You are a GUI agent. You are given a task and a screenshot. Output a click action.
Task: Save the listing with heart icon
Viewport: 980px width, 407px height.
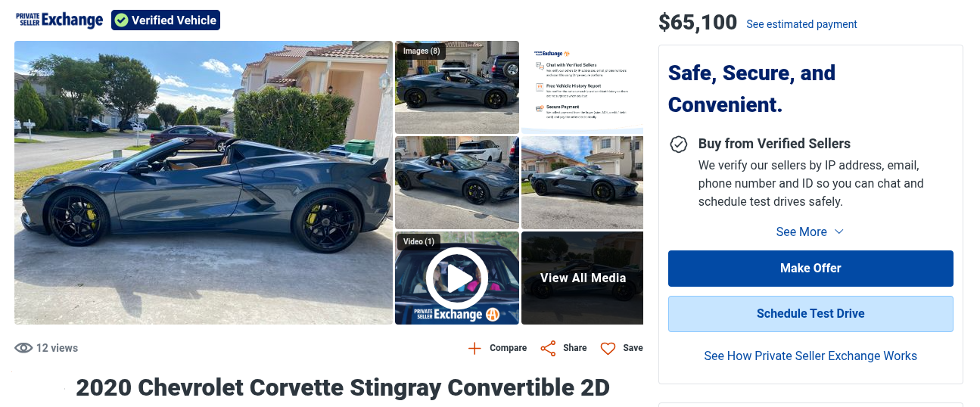[x=608, y=348]
